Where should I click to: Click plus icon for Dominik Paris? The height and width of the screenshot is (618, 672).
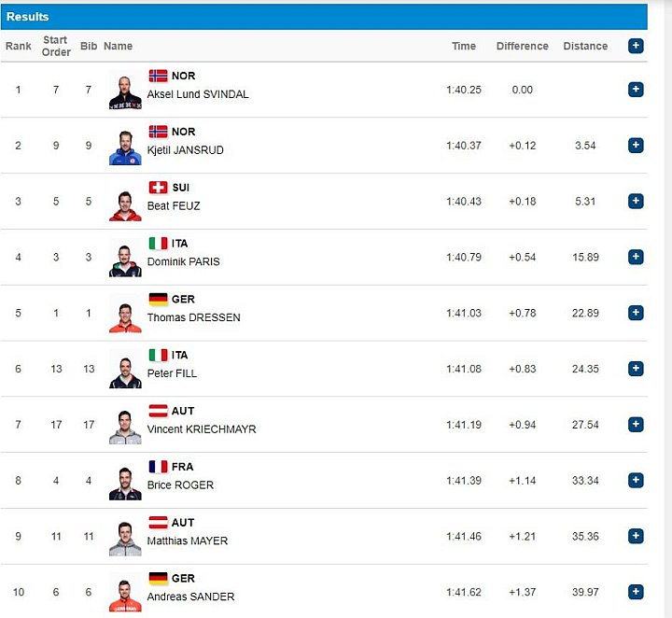point(636,257)
